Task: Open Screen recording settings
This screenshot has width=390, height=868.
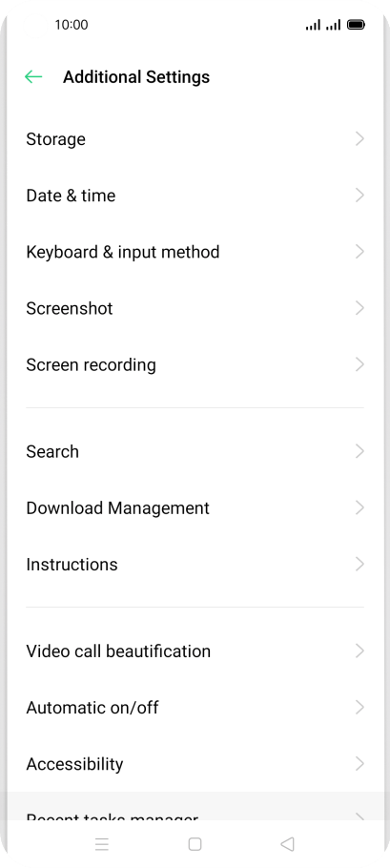Action: click(195, 364)
